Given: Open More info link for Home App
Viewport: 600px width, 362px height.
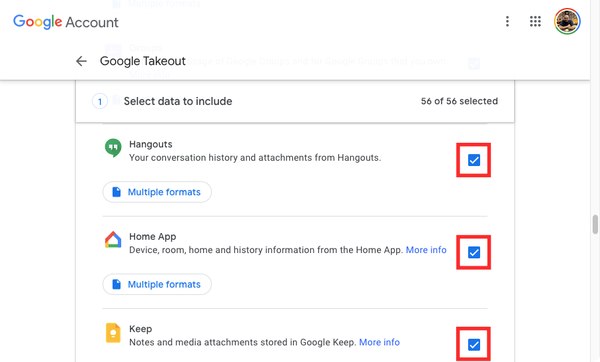Looking at the screenshot, I should pos(426,250).
